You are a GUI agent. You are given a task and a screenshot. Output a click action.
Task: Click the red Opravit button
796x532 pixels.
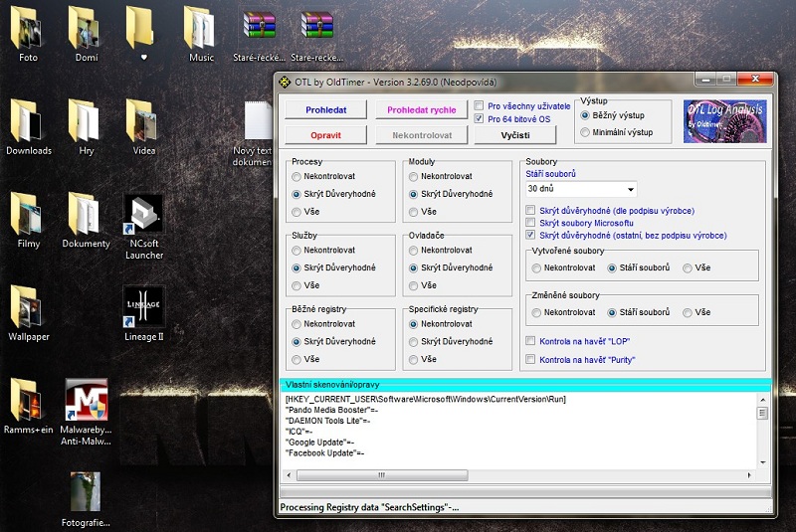[326, 135]
